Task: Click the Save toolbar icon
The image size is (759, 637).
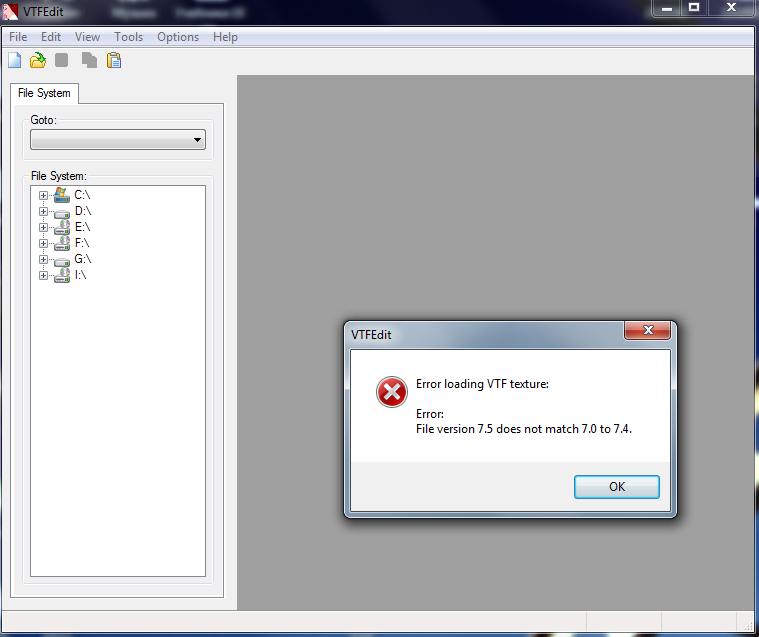Action: tap(61, 61)
